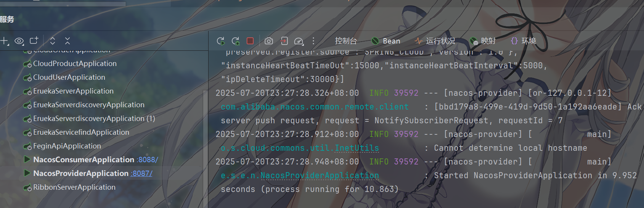Click the green run arrow of NacosProviderApplication

coord(27,173)
